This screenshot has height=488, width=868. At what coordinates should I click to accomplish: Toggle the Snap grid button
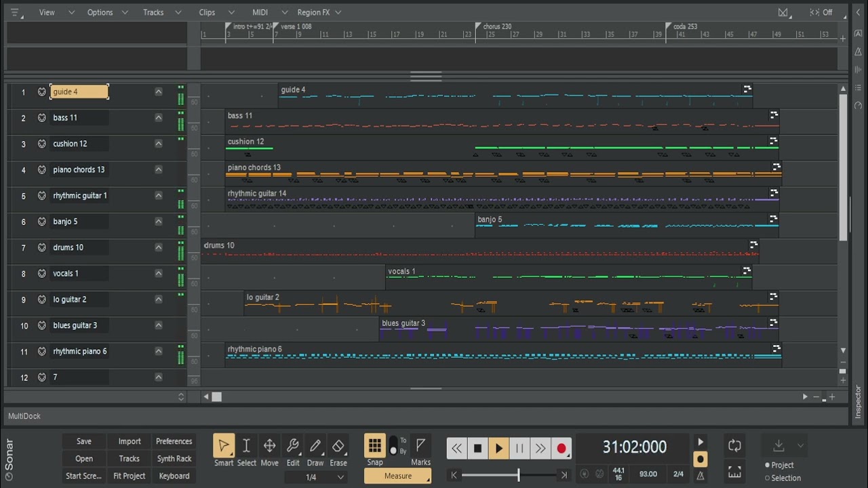tap(374, 446)
